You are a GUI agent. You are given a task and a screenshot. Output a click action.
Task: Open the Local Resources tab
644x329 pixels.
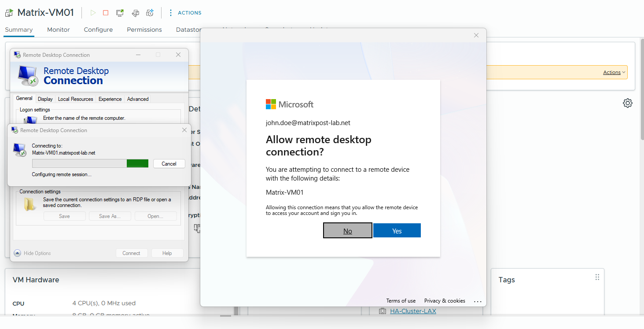pyautogui.click(x=76, y=99)
